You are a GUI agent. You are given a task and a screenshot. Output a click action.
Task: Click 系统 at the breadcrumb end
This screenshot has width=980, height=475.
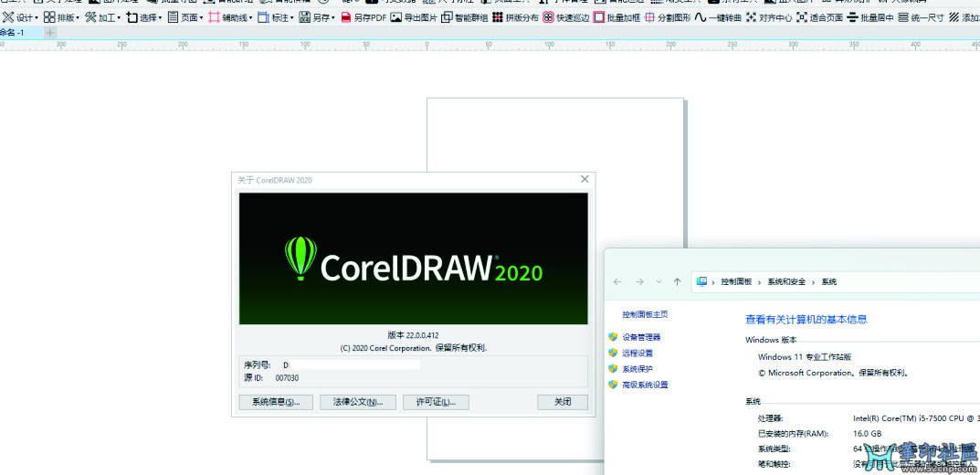[828, 282]
